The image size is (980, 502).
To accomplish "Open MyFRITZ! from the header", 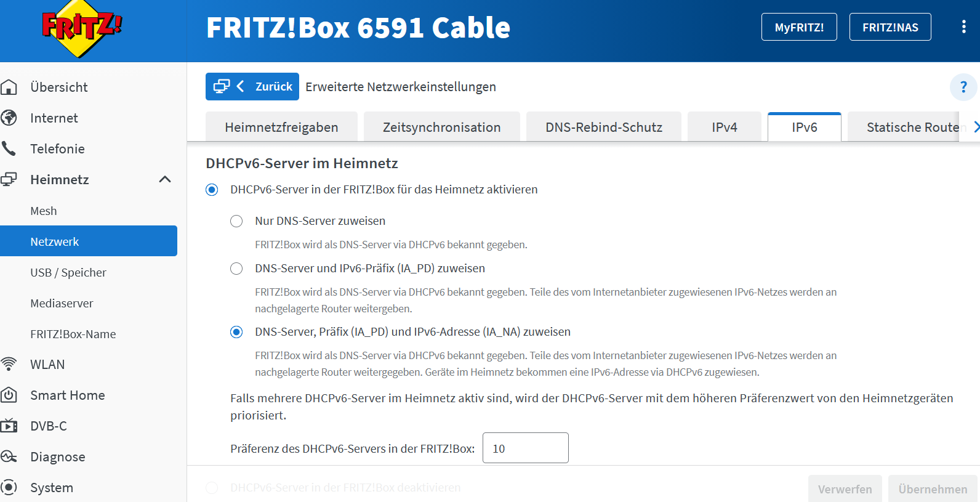I will coord(798,27).
